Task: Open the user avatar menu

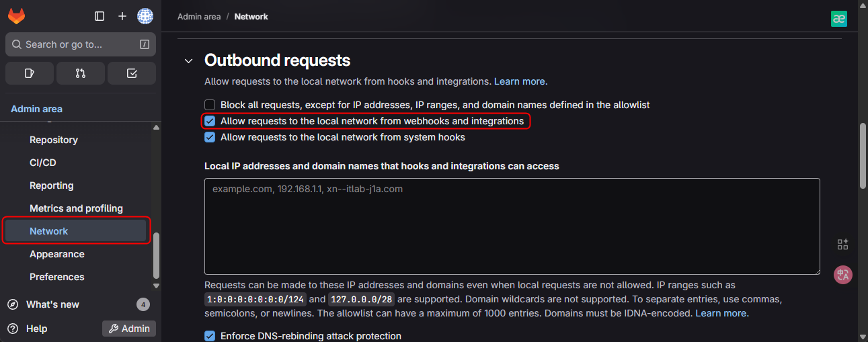Action: click(x=145, y=16)
